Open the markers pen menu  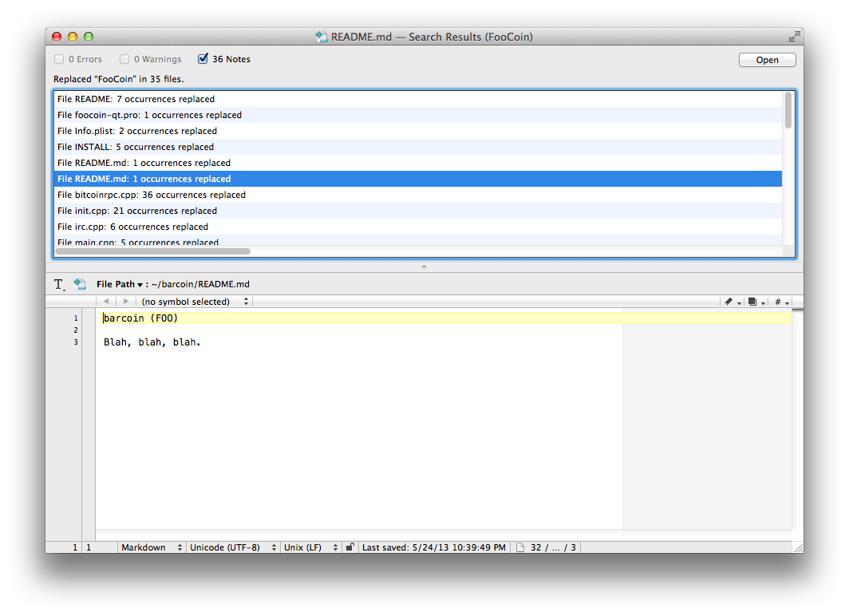pos(732,302)
